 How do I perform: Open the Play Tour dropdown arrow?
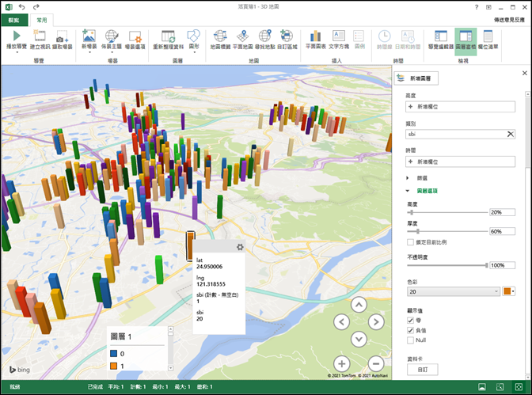coord(17,52)
